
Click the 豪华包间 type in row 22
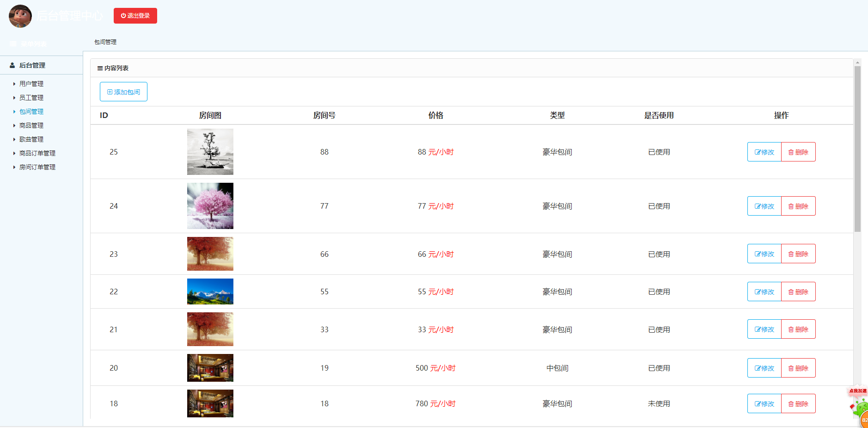point(557,292)
